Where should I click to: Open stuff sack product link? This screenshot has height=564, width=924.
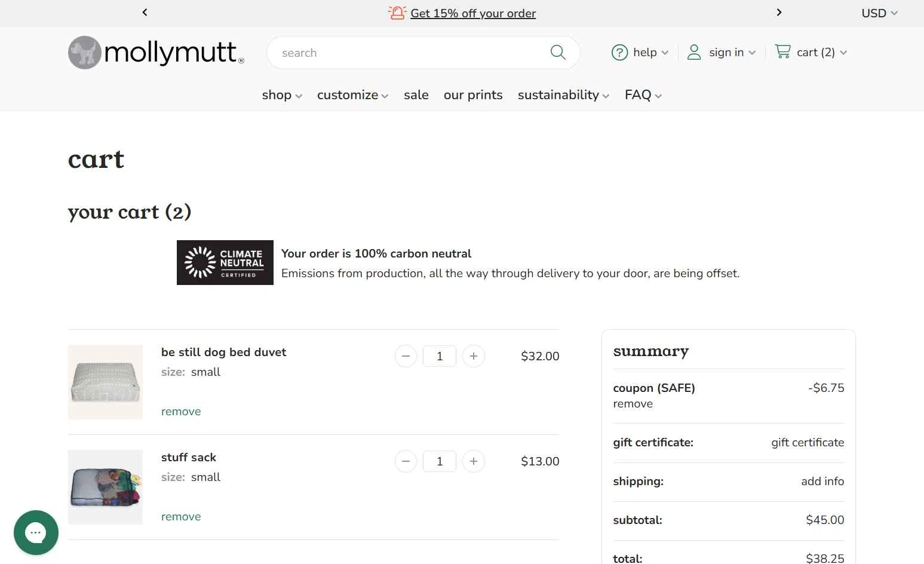pos(188,457)
